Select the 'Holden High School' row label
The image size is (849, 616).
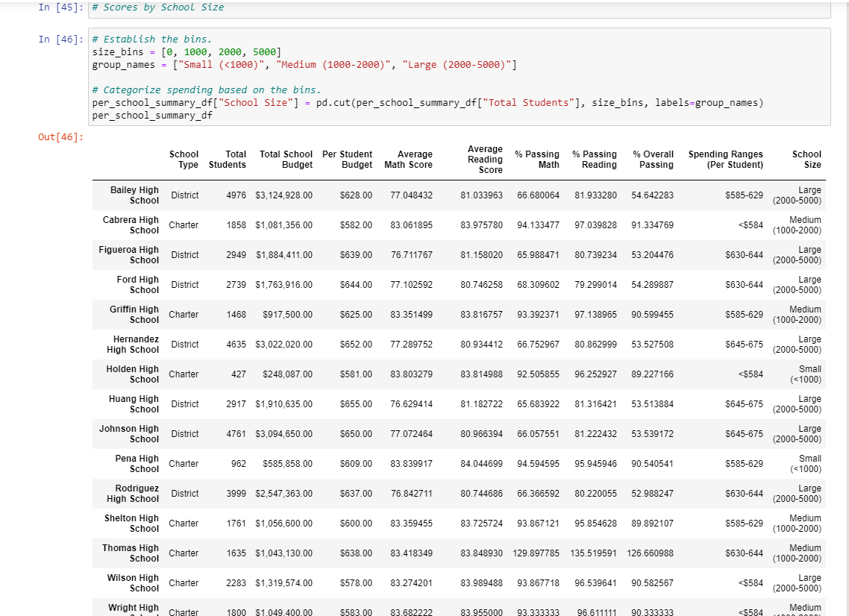click(132, 374)
